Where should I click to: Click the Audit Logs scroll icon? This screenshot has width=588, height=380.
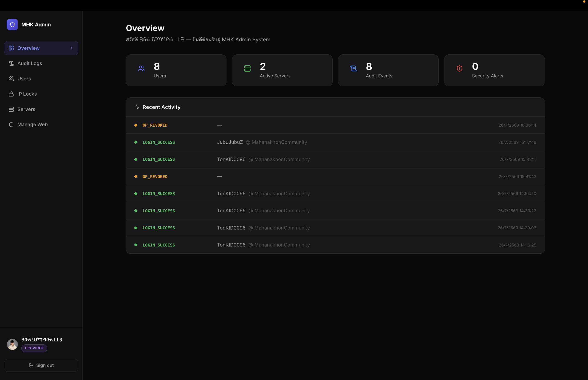pos(11,63)
